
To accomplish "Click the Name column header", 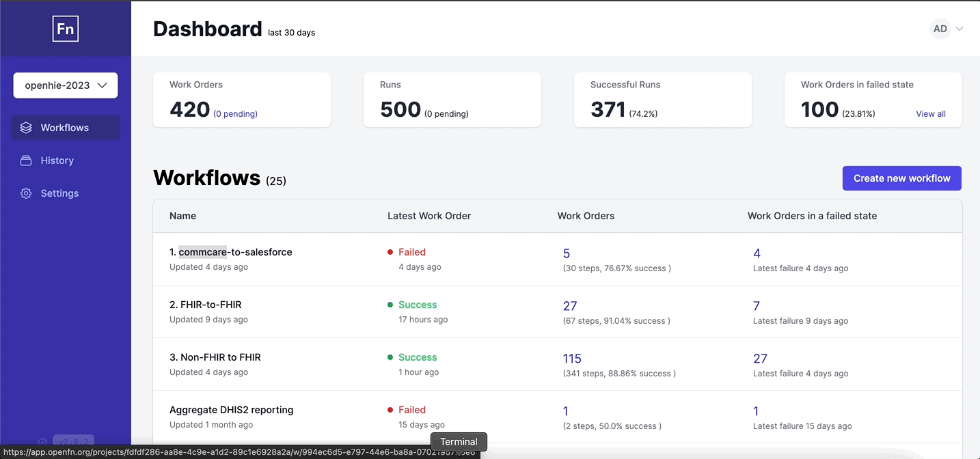I will (183, 216).
